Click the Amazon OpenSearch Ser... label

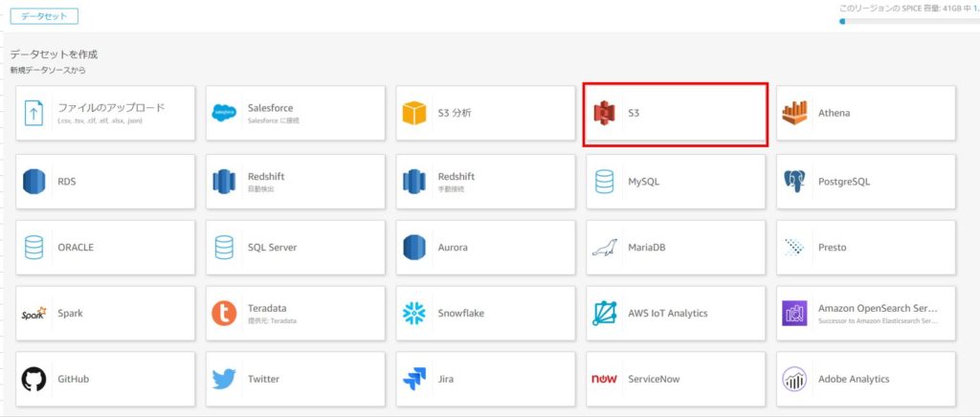[878, 308]
